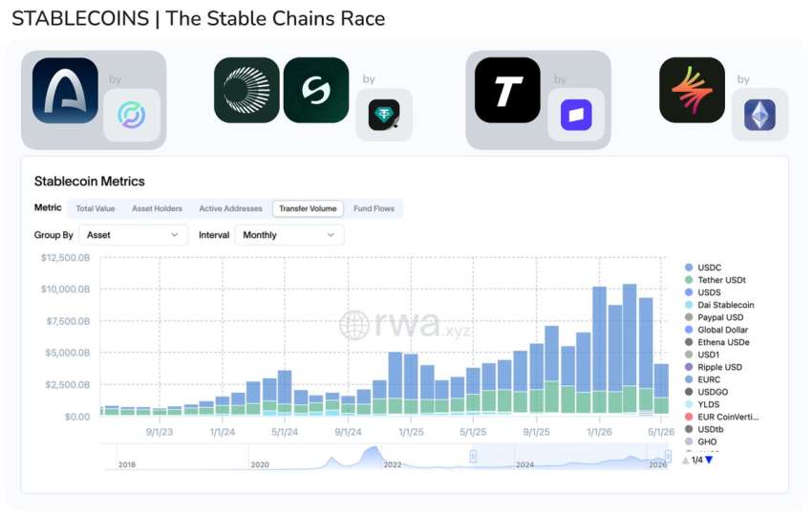This screenshot has height=517, width=812.
Task: Click the Tether diamond logo badge
Action: click(x=384, y=115)
